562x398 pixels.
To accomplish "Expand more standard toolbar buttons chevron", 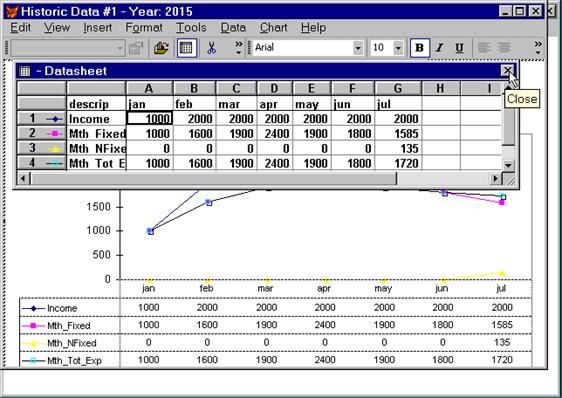I will click(239, 48).
